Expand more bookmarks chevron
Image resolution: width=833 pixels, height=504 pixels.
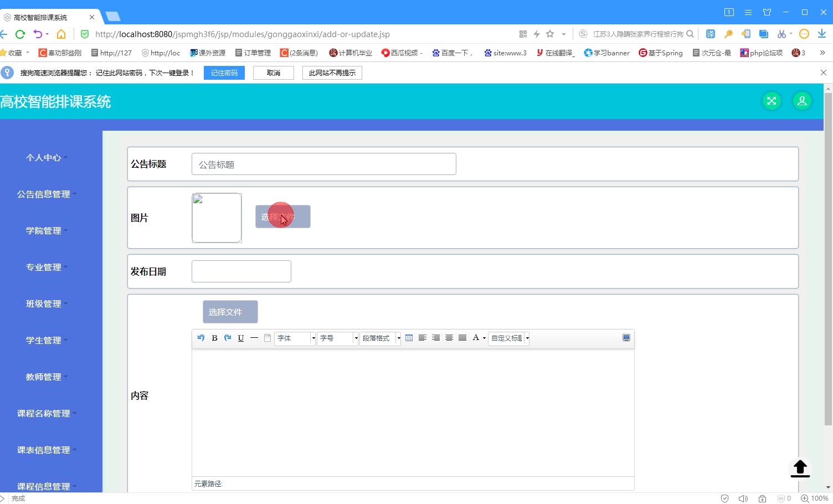822,53
